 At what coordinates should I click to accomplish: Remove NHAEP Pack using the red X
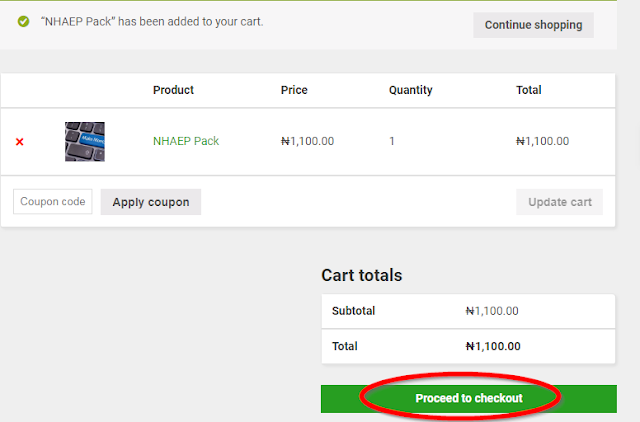click(20, 142)
